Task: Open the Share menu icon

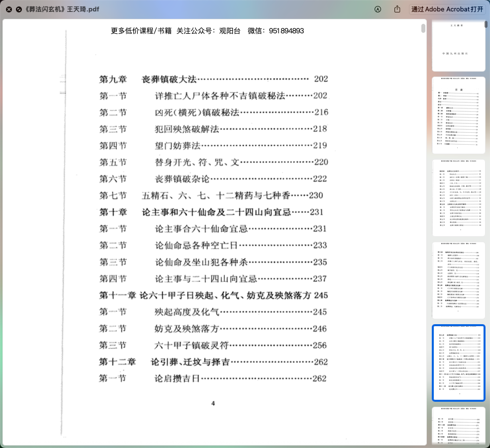Action: 397,9
